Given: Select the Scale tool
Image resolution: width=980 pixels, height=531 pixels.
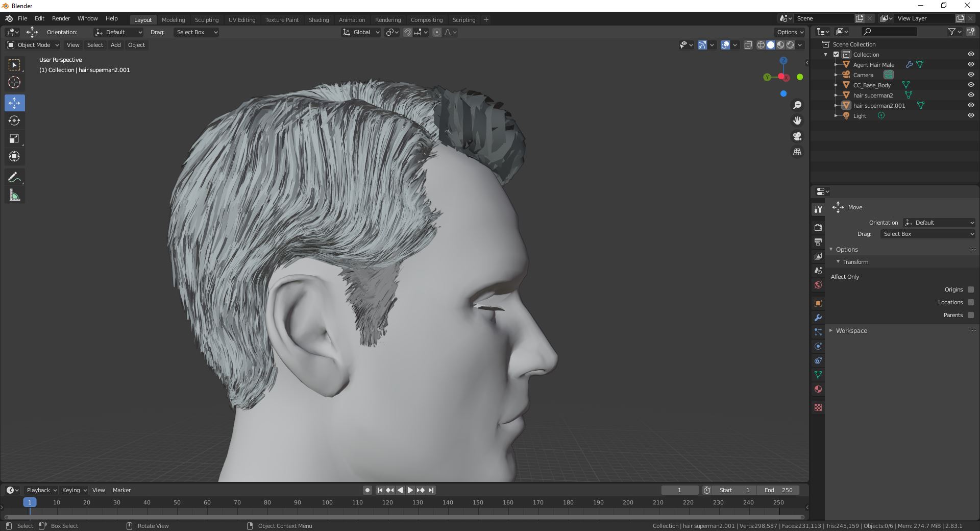Looking at the screenshot, I should [x=14, y=138].
